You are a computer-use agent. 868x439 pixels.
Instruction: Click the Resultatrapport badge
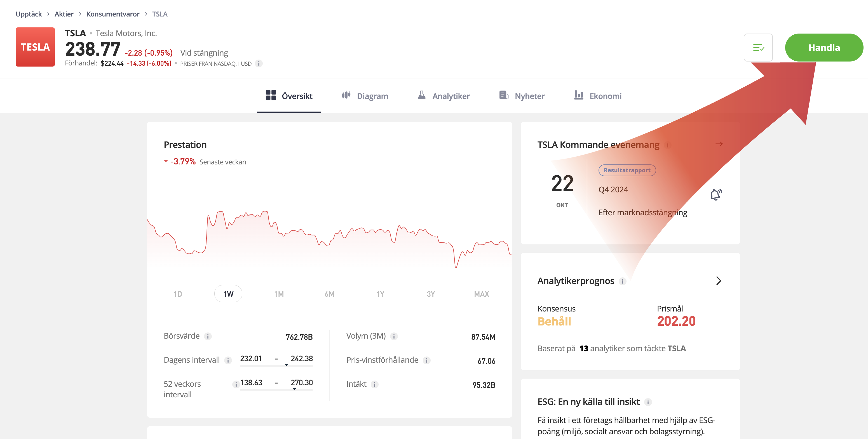tap(627, 170)
